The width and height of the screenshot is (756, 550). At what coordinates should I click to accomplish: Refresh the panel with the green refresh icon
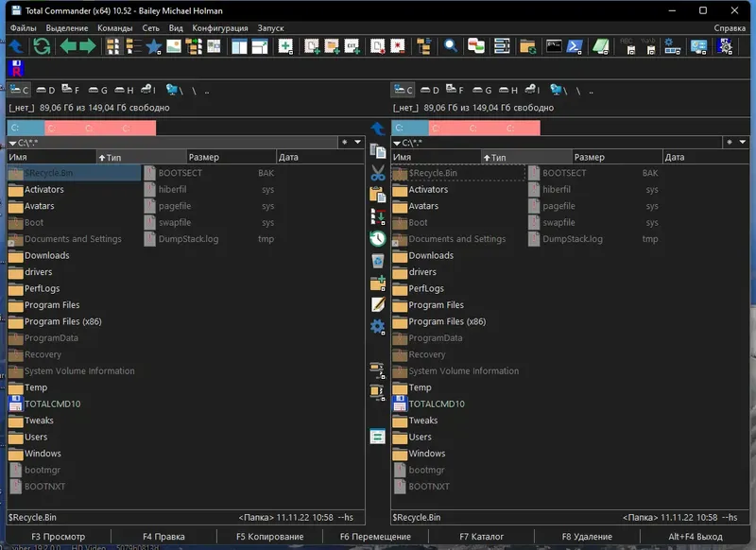41,45
